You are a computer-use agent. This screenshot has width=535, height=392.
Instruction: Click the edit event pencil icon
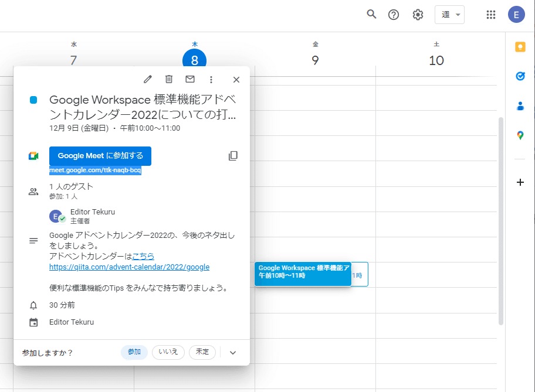coord(147,79)
